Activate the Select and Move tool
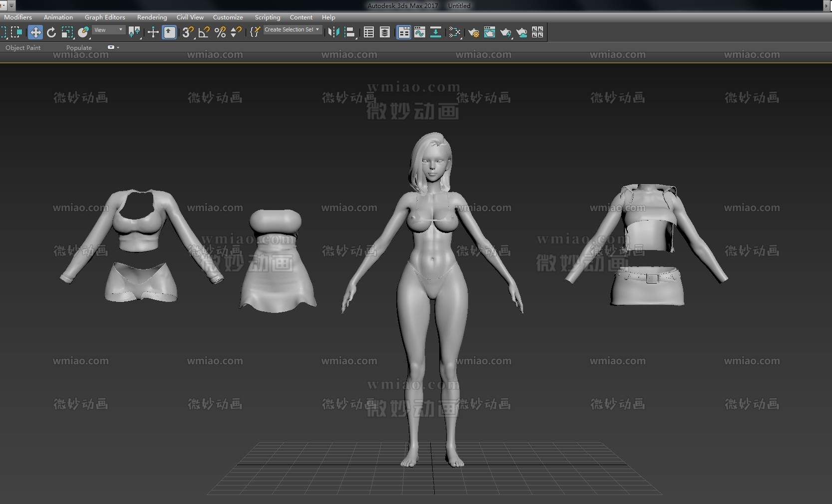The image size is (832, 504). coord(35,32)
